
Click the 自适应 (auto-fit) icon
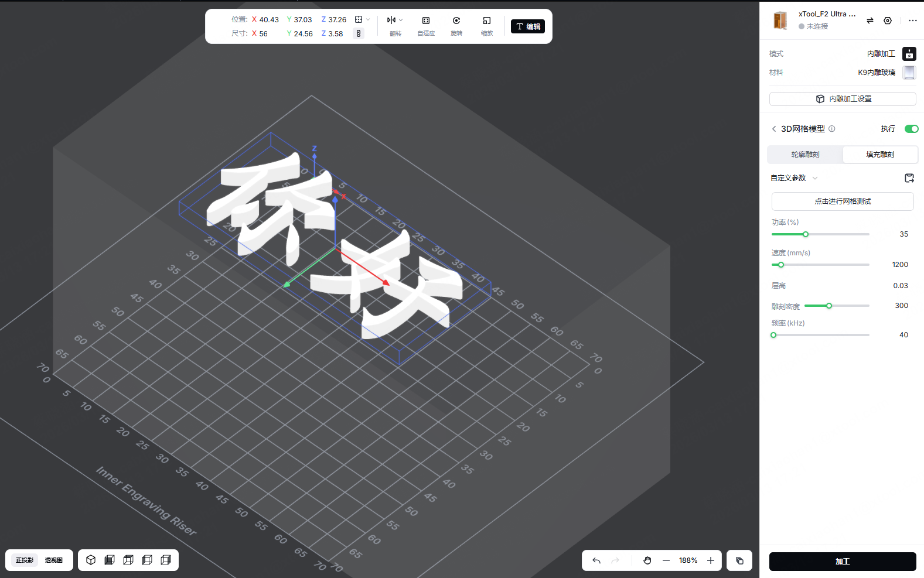[426, 21]
